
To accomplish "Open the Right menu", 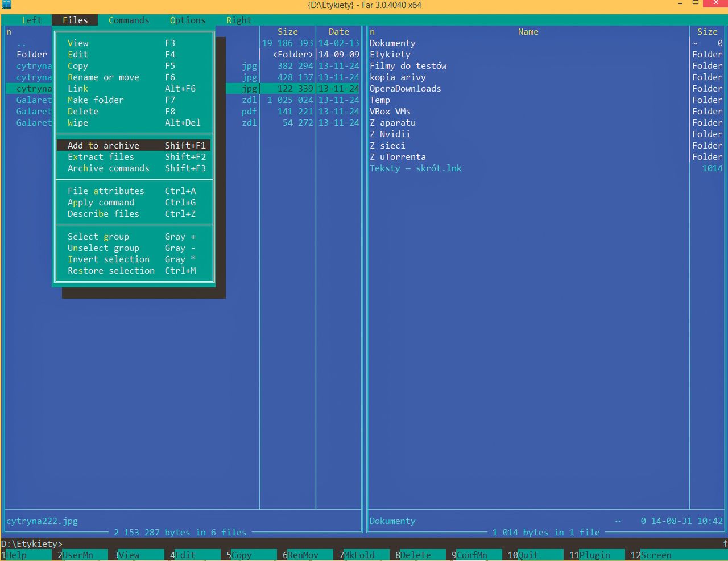I will click(239, 20).
